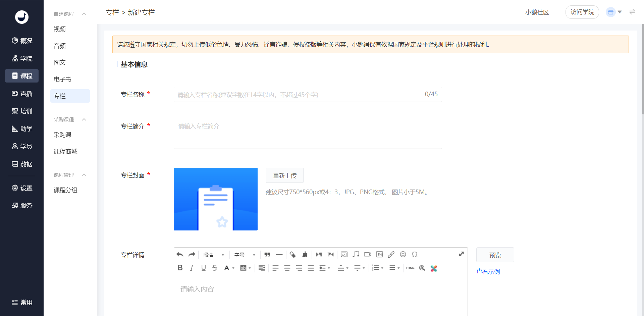Expand the editor to fullscreen
Image resolution: width=644 pixels, height=316 pixels.
pyautogui.click(x=462, y=254)
